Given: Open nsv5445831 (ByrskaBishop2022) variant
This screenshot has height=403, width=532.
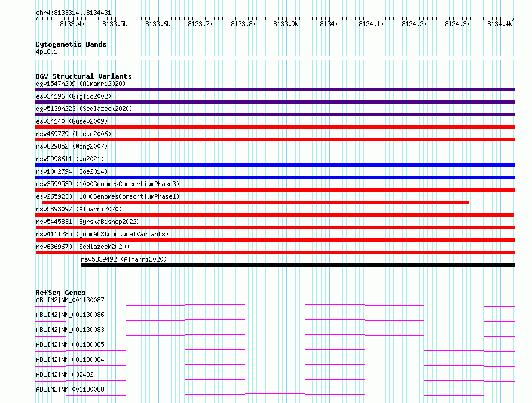Looking at the screenshot, I should 88,222.
